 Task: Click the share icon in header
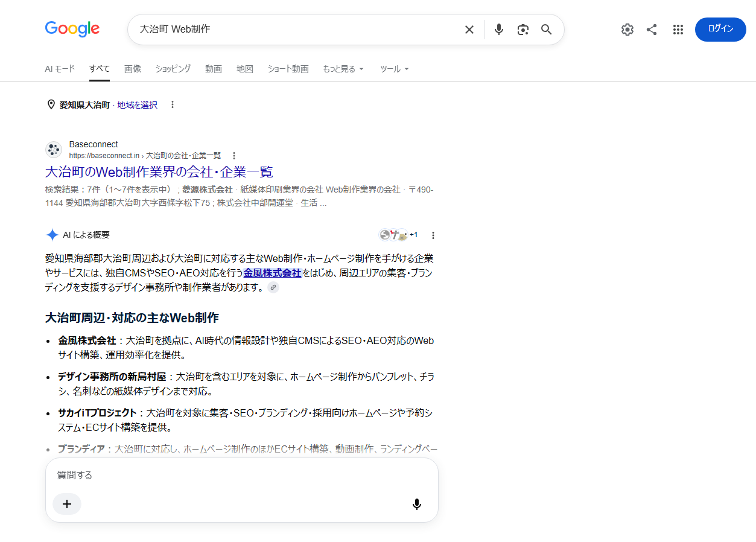(x=652, y=30)
